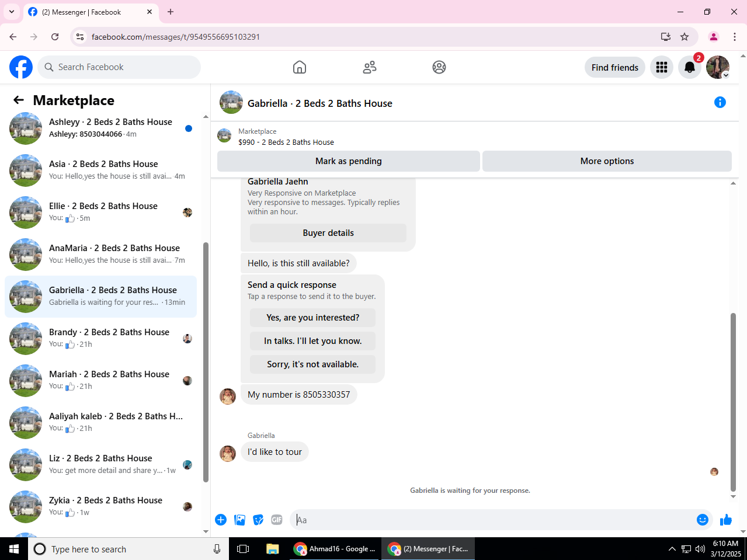This screenshot has width=747, height=560.
Task: Open Chrome three-dot menu
Action: [x=735, y=37]
